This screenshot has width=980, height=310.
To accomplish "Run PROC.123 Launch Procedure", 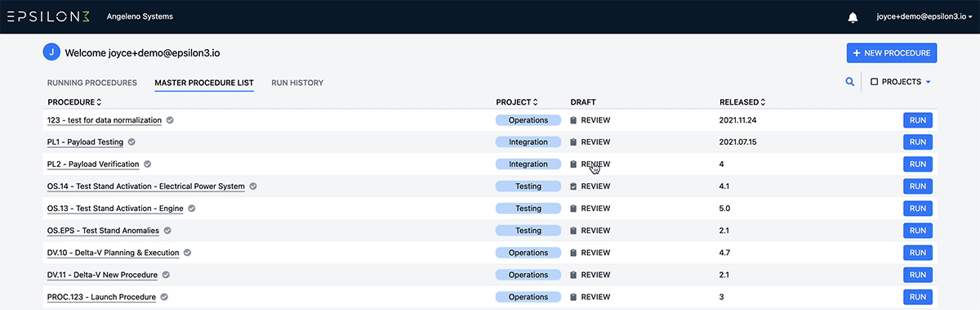I will click(917, 297).
